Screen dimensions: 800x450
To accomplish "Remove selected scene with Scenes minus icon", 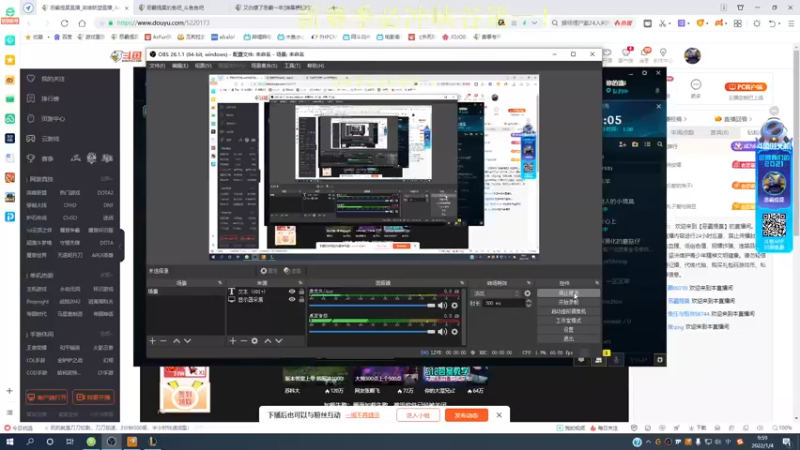I will (163, 340).
